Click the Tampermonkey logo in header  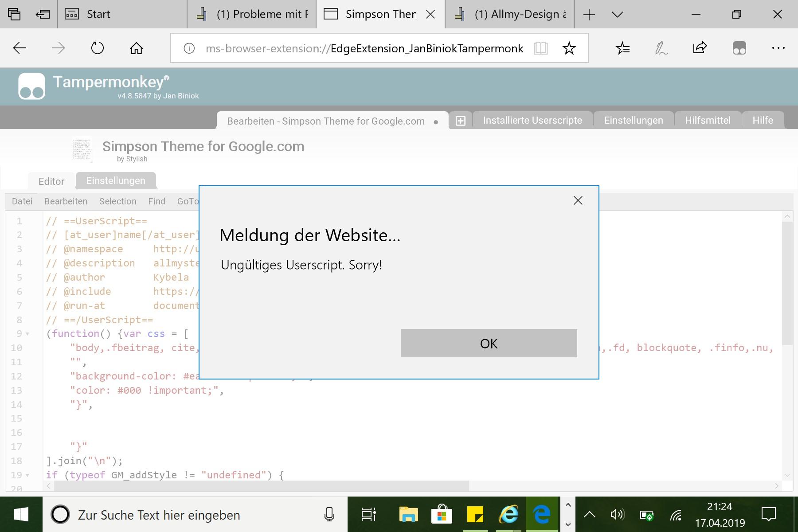[x=31, y=86]
